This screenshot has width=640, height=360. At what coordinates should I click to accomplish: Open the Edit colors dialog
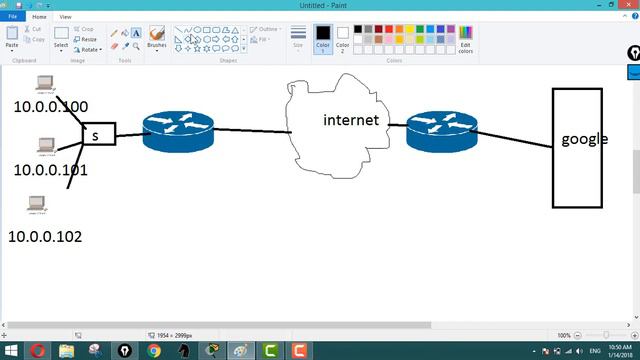[x=465, y=40]
